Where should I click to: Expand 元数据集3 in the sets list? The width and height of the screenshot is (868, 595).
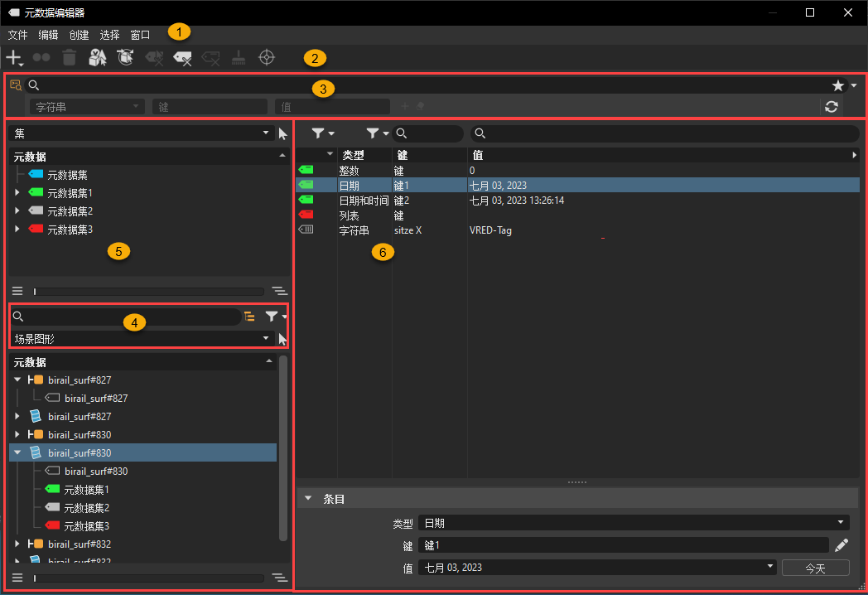(17, 229)
